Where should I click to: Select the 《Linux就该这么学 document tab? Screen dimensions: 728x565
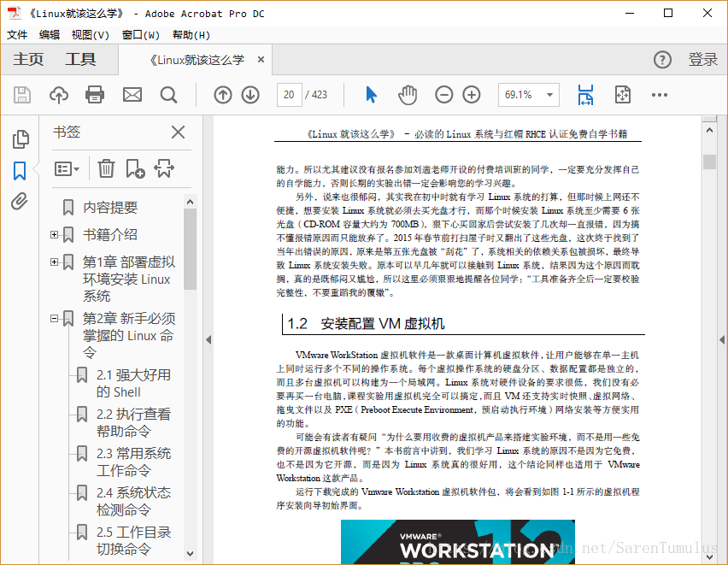point(197,60)
